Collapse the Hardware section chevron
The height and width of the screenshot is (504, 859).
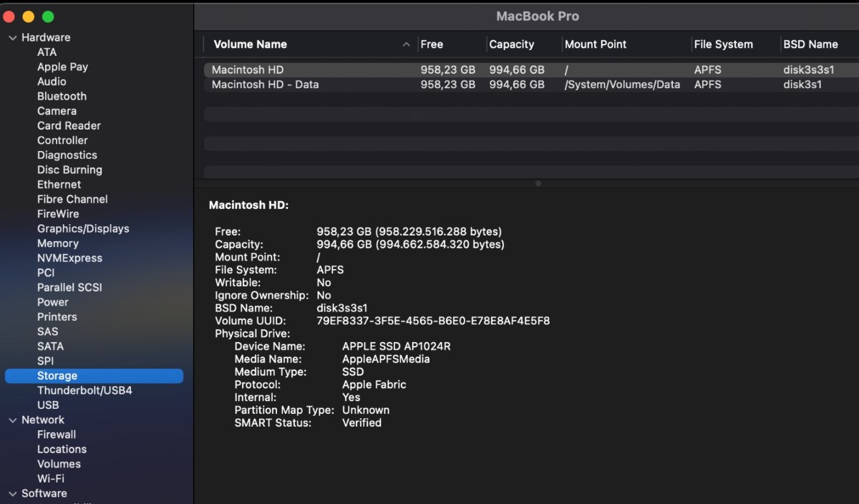coord(12,37)
